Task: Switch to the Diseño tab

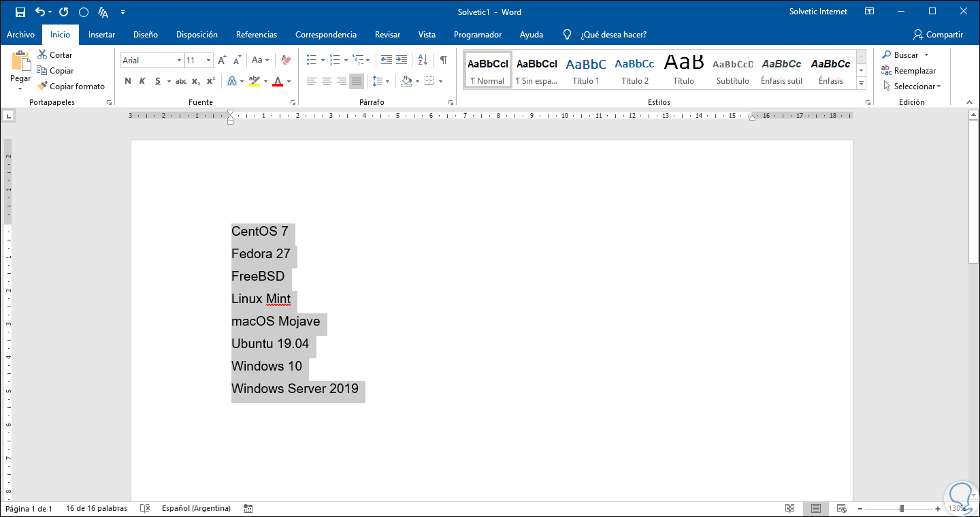Action: point(146,35)
